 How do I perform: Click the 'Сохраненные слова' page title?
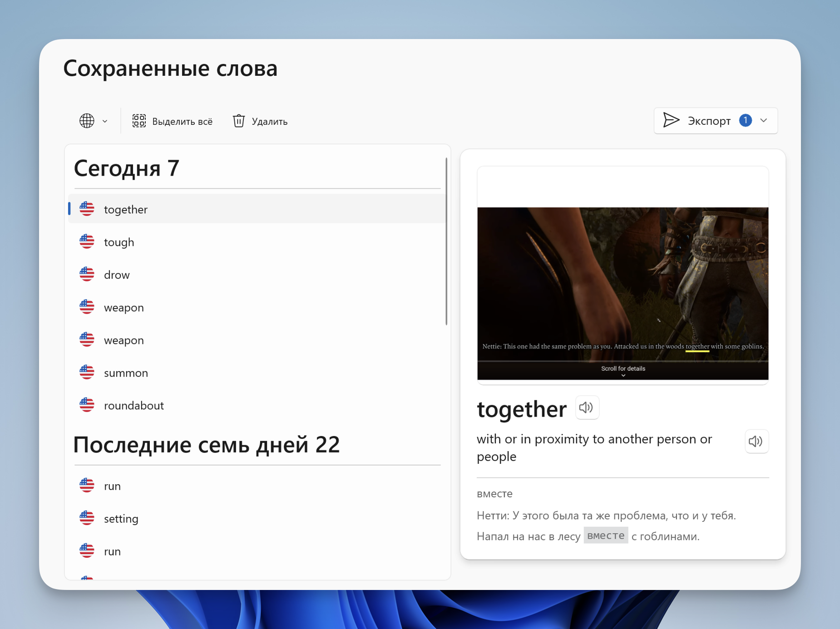tap(170, 69)
